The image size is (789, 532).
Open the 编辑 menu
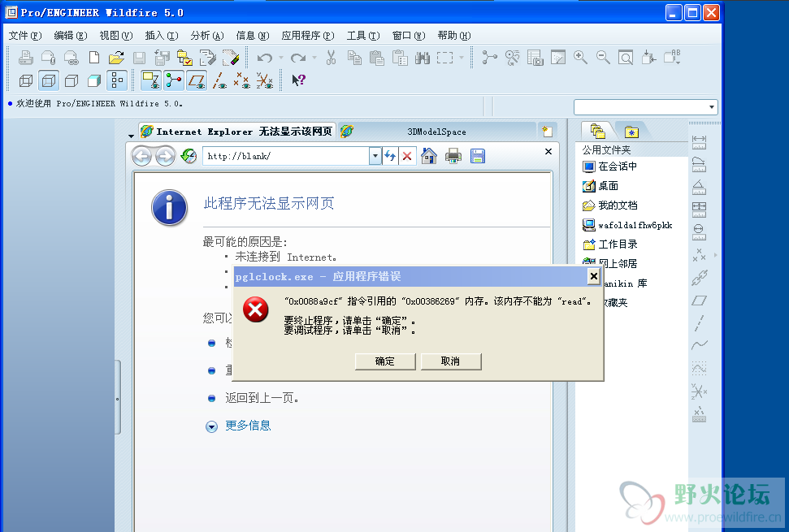(71, 36)
